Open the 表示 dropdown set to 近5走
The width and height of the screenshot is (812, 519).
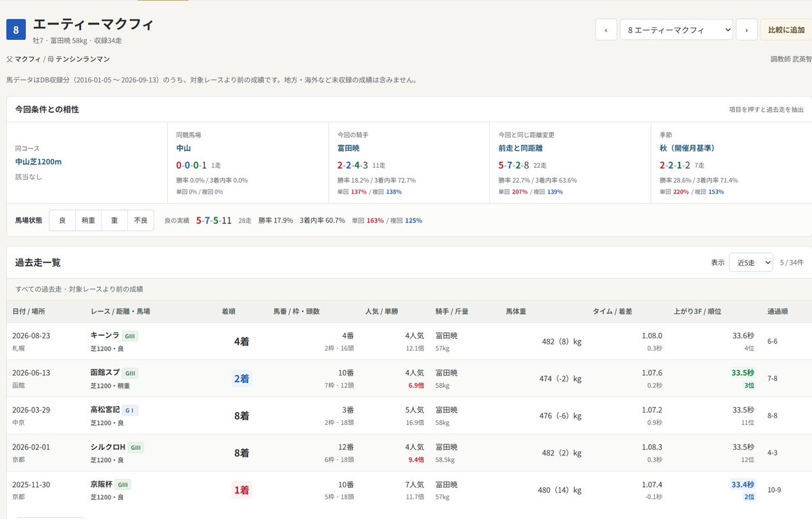(750, 263)
